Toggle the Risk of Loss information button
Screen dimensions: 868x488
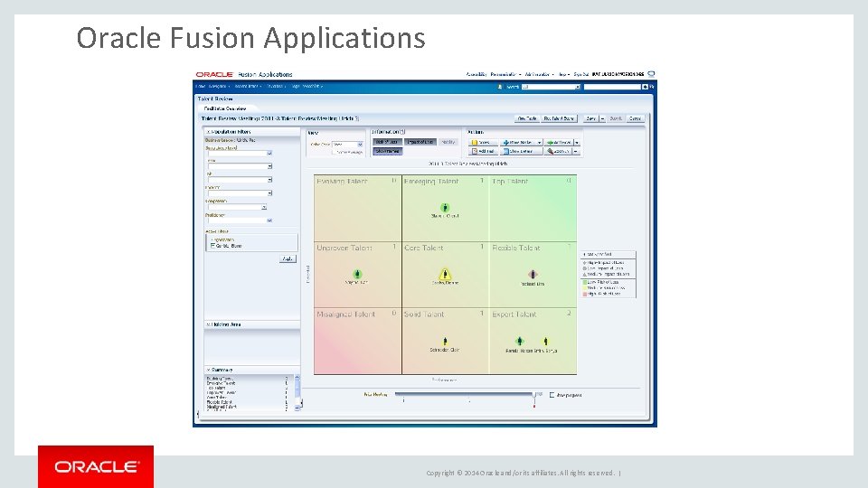pyautogui.click(x=388, y=142)
